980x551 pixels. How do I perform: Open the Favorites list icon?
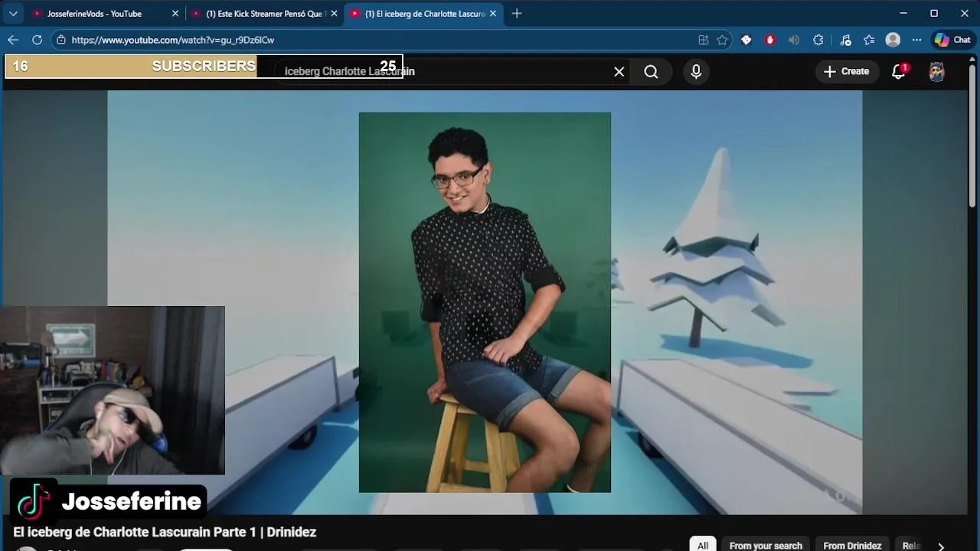(x=869, y=40)
